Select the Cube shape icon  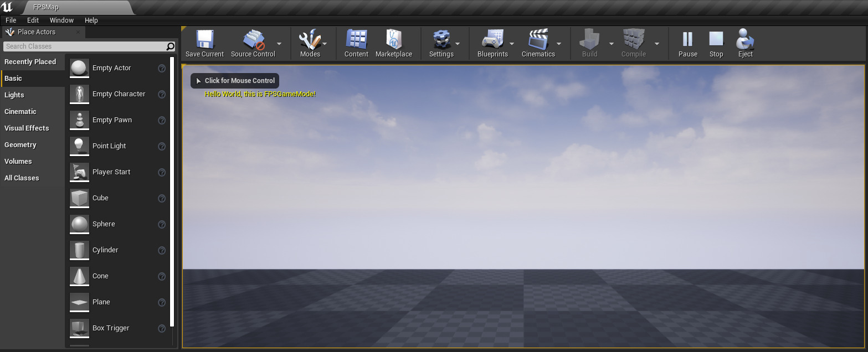[80, 198]
